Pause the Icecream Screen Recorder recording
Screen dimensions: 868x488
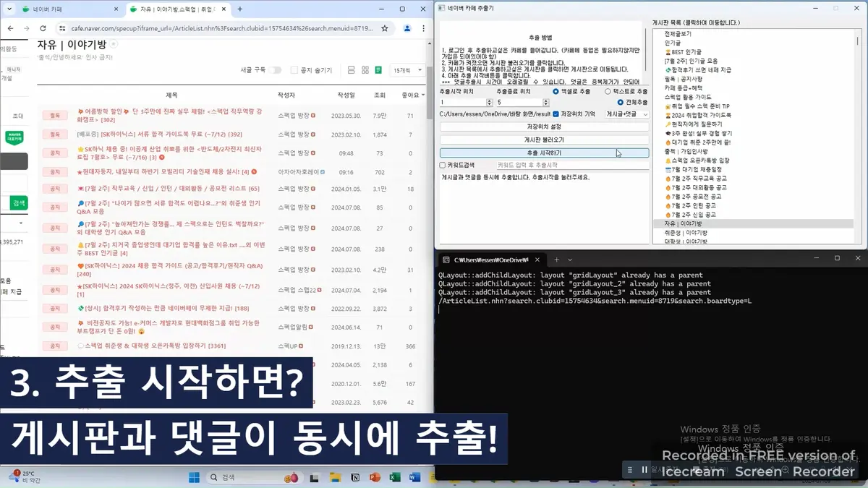coord(644,469)
